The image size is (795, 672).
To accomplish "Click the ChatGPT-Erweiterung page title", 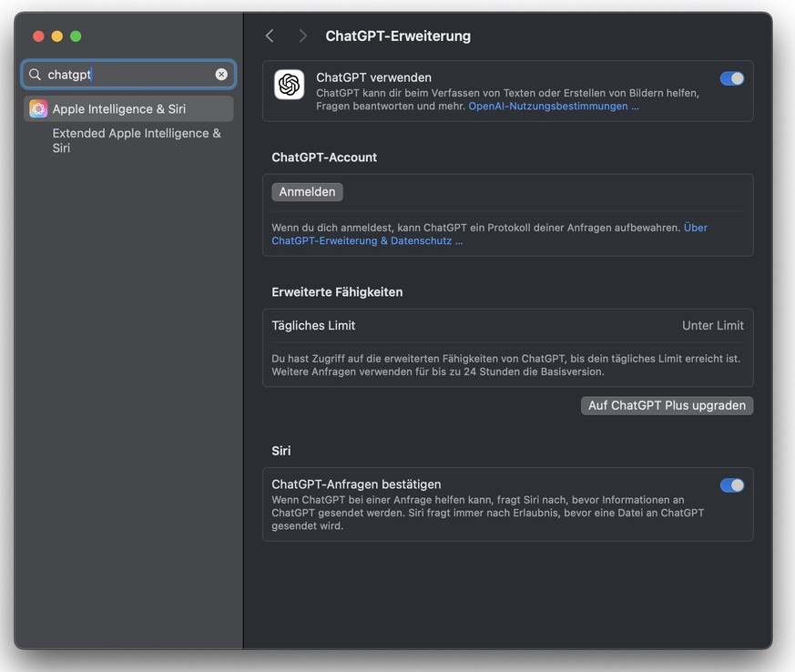I will pyautogui.click(x=398, y=36).
